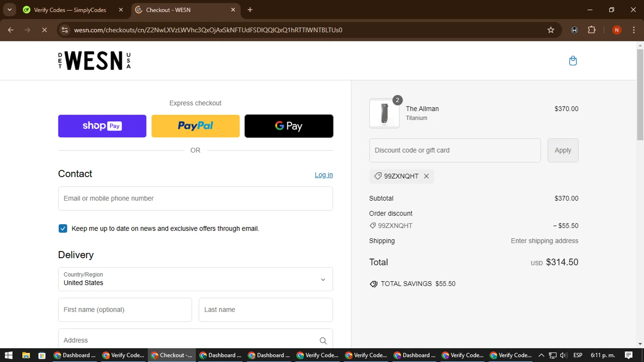Screen dimensions: 644x362
Task: Open the Country/Region dropdown
Action: [x=195, y=279]
